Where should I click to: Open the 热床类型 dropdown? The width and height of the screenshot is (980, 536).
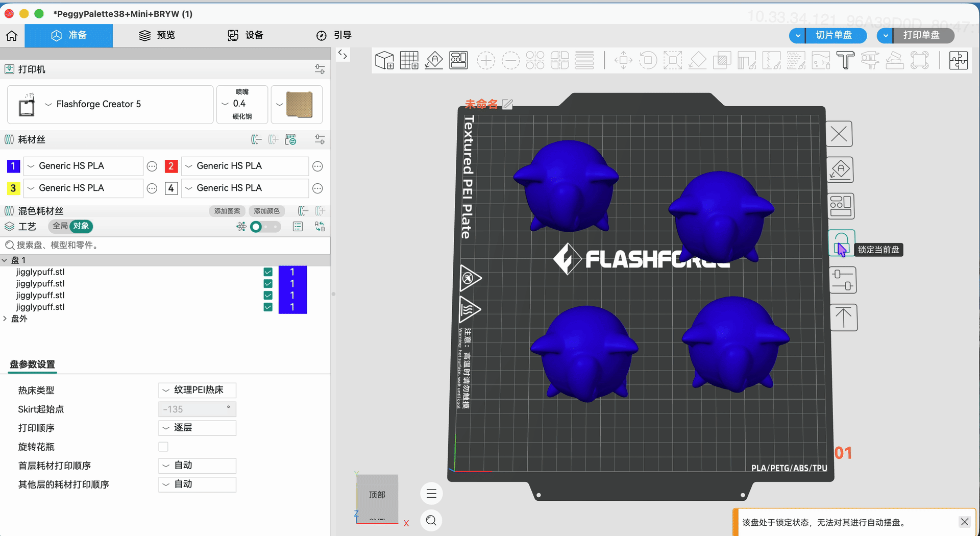pos(198,391)
